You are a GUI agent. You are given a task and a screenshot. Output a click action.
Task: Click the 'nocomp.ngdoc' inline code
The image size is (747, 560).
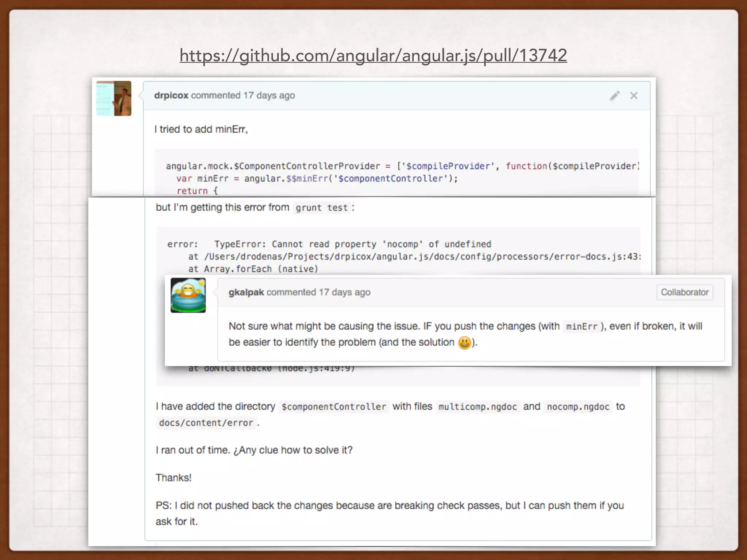(x=578, y=407)
